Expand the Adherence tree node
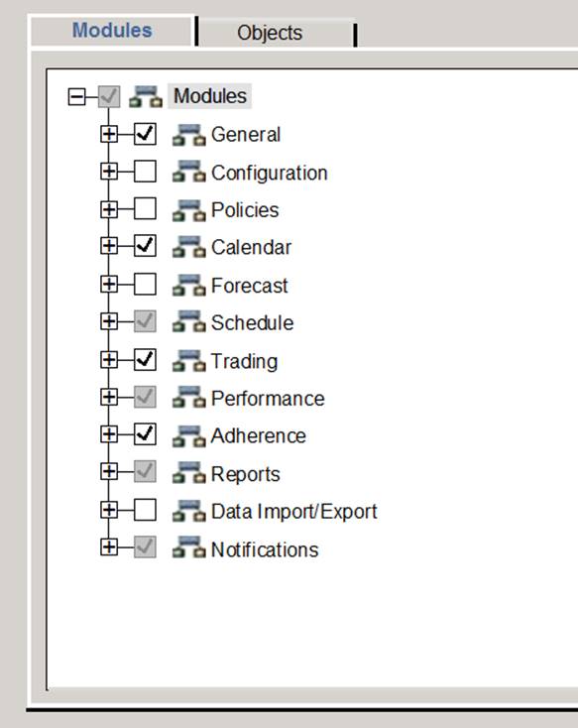 (x=109, y=434)
